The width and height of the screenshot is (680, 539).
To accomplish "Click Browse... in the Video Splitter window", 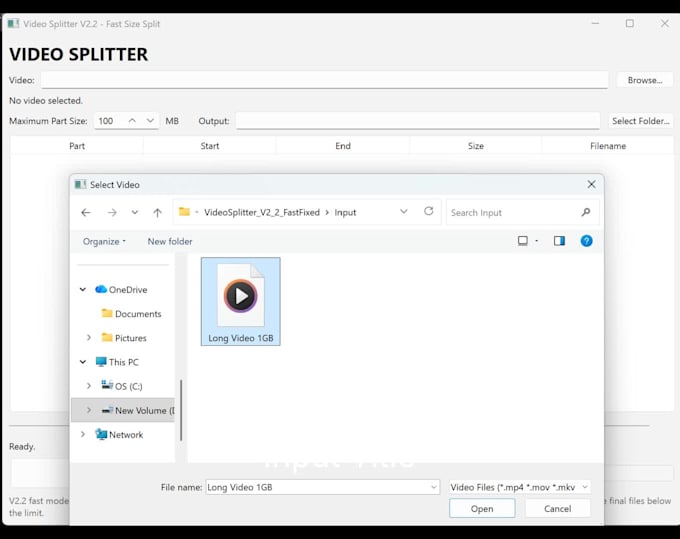I will (x=645, y=80).
